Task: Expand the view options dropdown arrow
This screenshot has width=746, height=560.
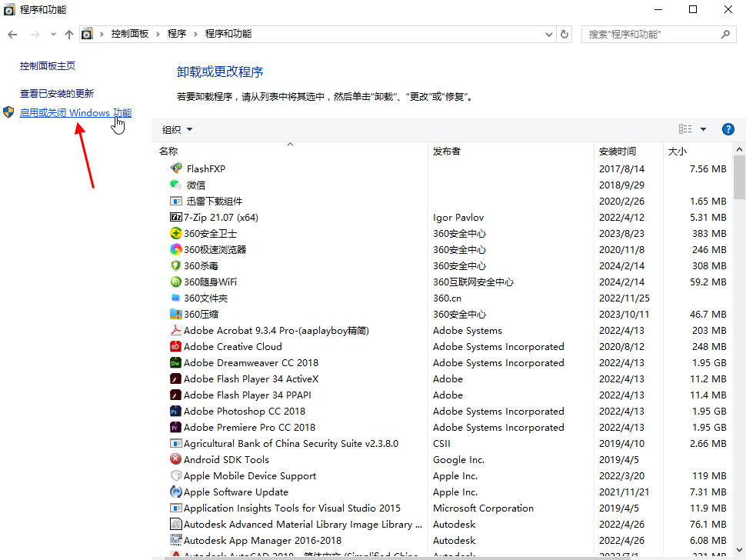Action: 703,130
